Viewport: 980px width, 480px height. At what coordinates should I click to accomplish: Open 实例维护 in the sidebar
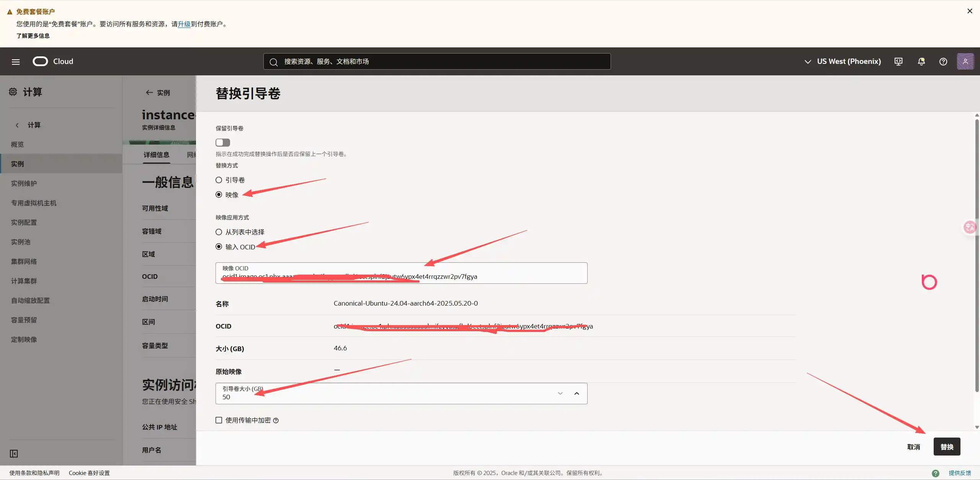pos(24,184)
